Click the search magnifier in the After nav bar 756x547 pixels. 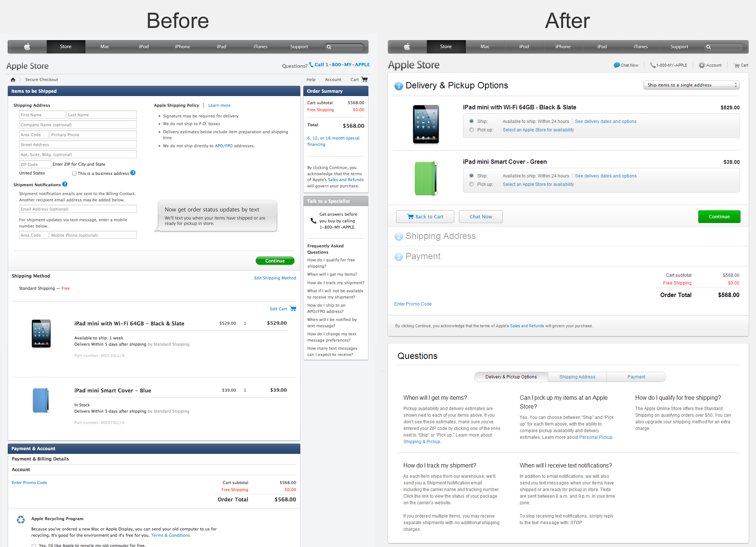tap(709, 47)
